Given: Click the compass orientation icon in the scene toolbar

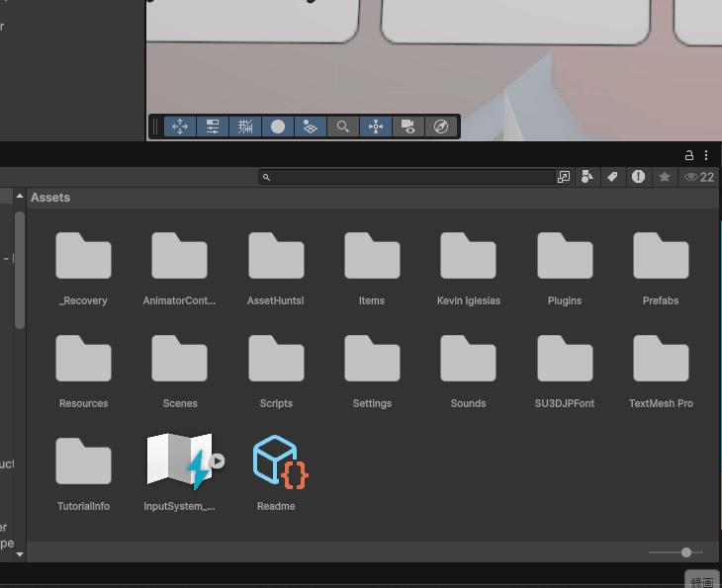Looking at the screenshot, I should pyautogui.click(x=441, y=126).
